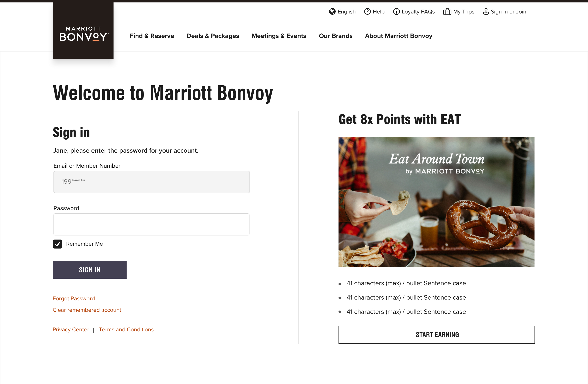Image resolution: width=588 pixels, height=384 pixels.
Task: Open Our Brands navigation item
Action: click(335, 36)
